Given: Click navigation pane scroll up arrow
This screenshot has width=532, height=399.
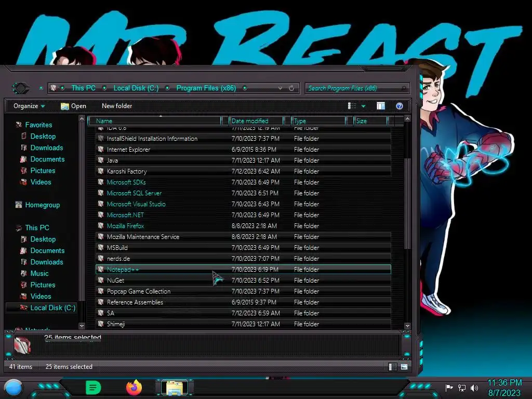Looking at the screenshot, I should click(82, 119).
